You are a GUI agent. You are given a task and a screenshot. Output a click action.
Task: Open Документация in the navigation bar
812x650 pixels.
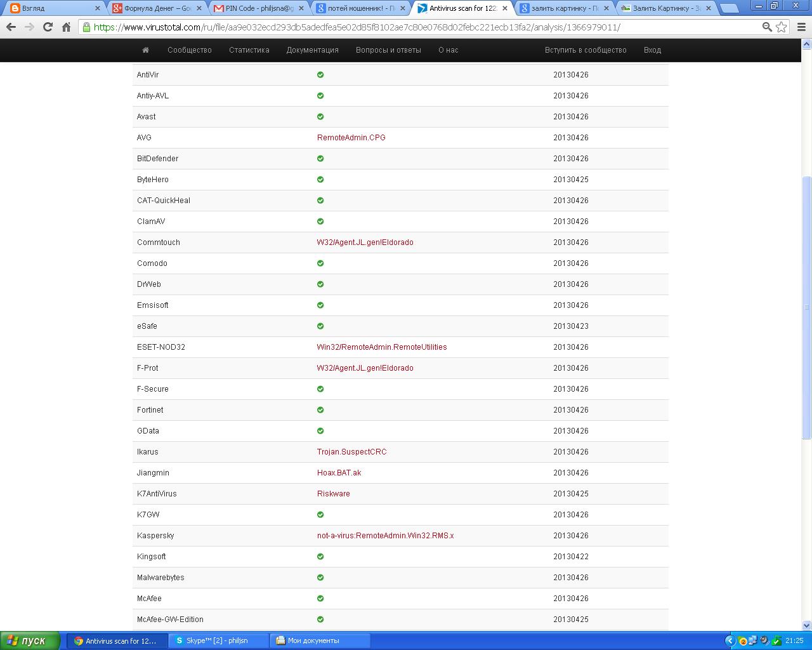point(312,50)
